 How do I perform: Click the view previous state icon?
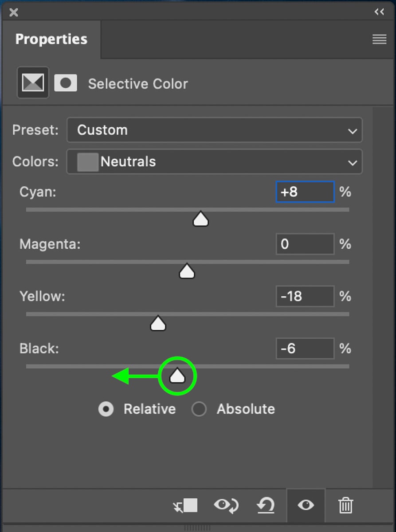226,505
